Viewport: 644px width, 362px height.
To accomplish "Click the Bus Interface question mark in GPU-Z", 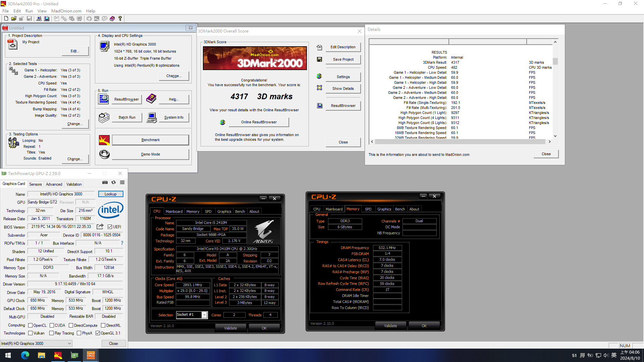I will pyautogui.click(x=122, y=243).
